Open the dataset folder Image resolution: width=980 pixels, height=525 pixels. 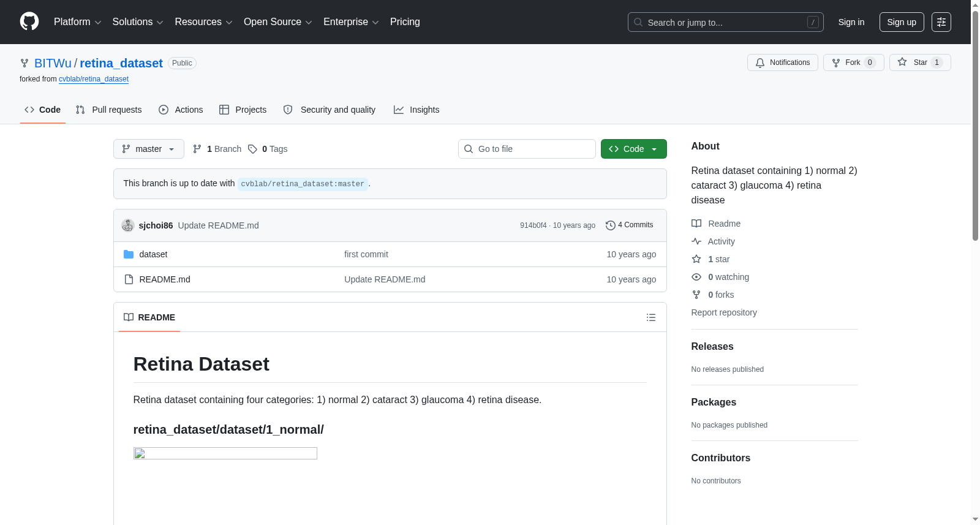pyautogui.click(x=153, y=254)
